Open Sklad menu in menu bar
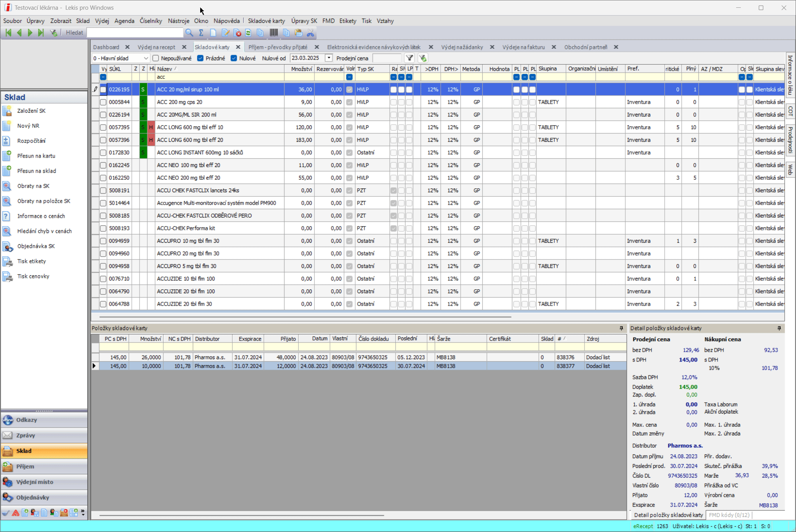 point(83,21)
